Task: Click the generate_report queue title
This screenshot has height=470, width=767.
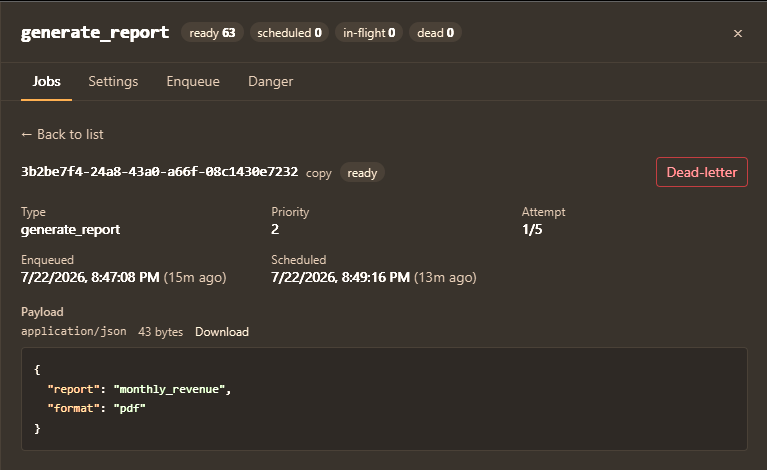Action: point(95,33)
